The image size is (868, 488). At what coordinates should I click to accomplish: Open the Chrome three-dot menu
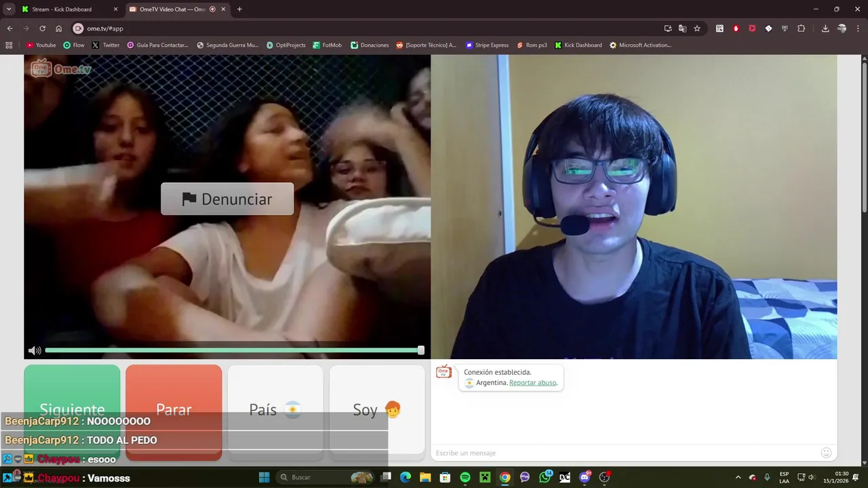[858, 28]
